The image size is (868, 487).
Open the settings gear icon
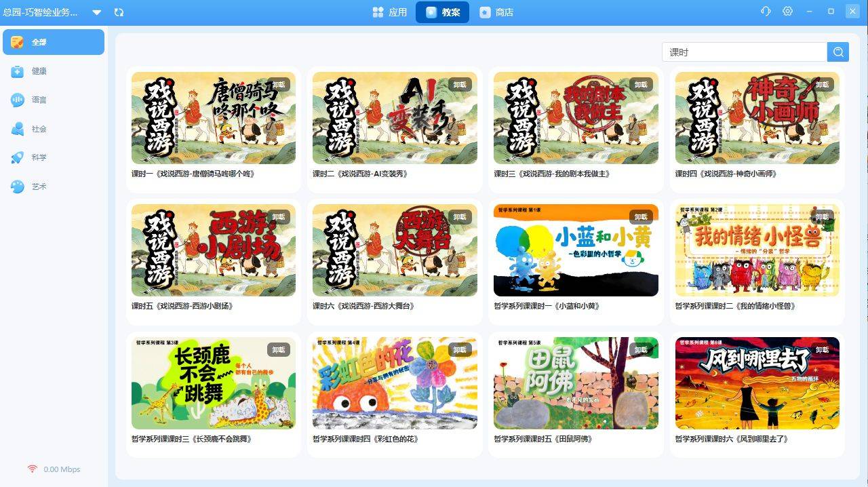tap(787, 12)
